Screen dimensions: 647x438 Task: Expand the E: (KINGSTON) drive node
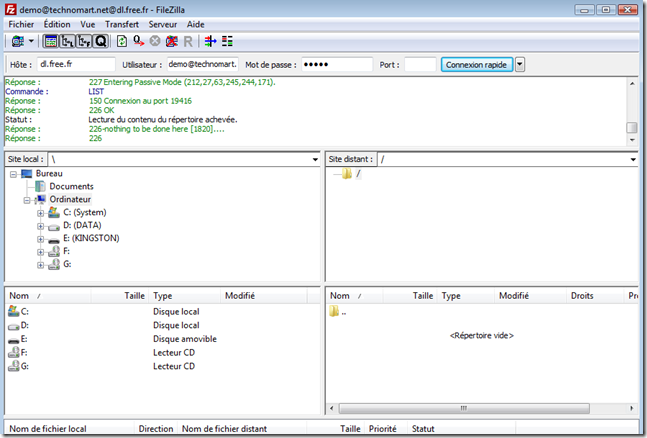[40, 239]
